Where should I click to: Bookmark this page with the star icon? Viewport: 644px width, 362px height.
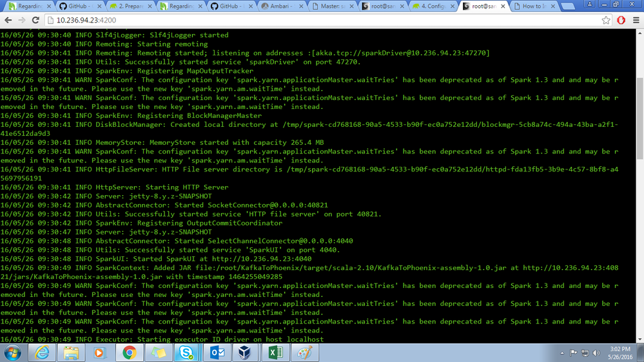[606, 20]
